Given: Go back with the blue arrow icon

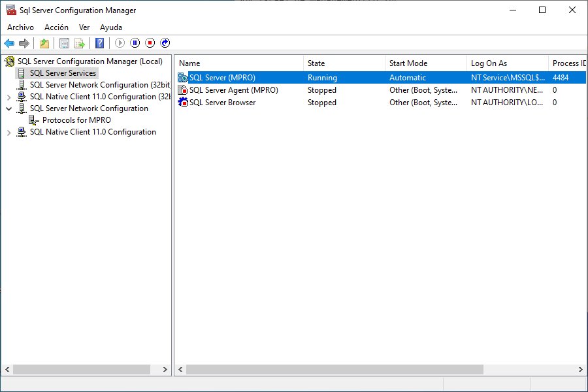Looking at the screenshot, I should (9, 43).
